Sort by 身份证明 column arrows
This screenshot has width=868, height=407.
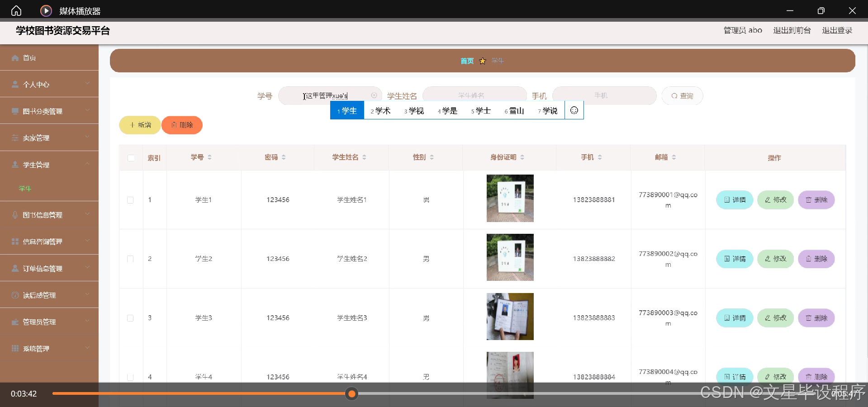click(x=522, y=157)
